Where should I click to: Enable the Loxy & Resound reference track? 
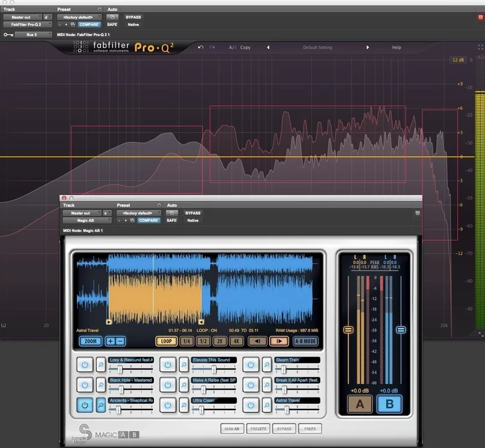click(85, 365)
